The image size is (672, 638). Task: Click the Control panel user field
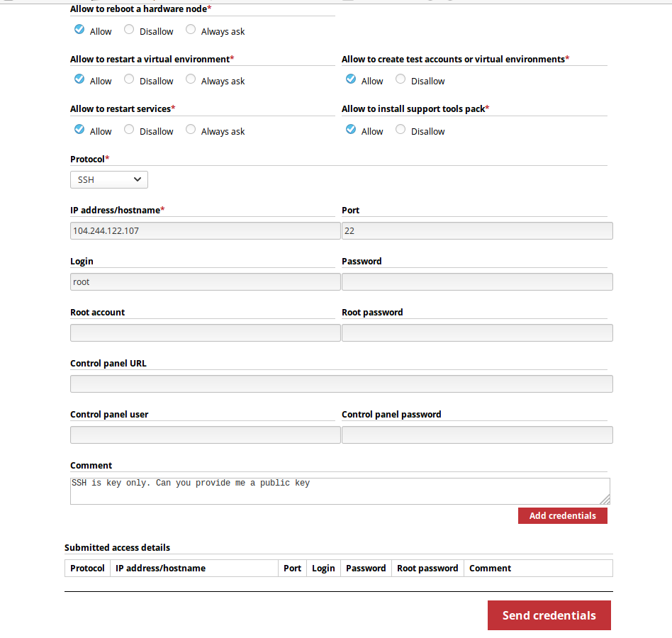click(205, 435)
